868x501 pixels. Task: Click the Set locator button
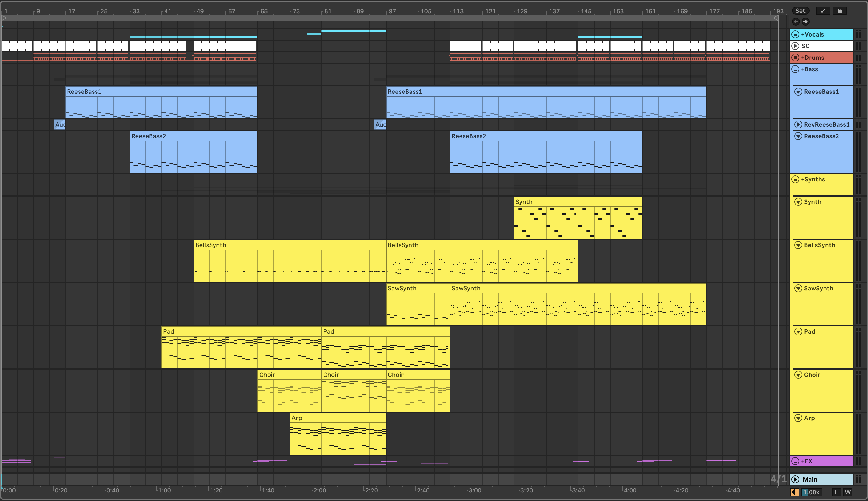click(800, 11)
